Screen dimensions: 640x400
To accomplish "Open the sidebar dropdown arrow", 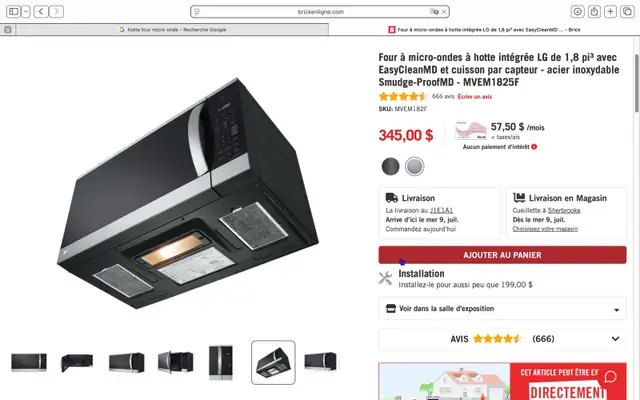I will (26, 11).
